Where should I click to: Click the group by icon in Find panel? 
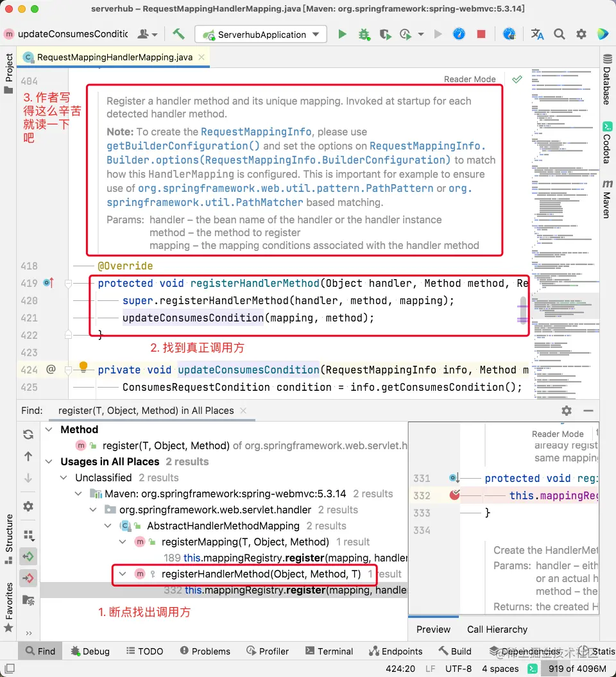pyautogui.click(x=29, y=535)
